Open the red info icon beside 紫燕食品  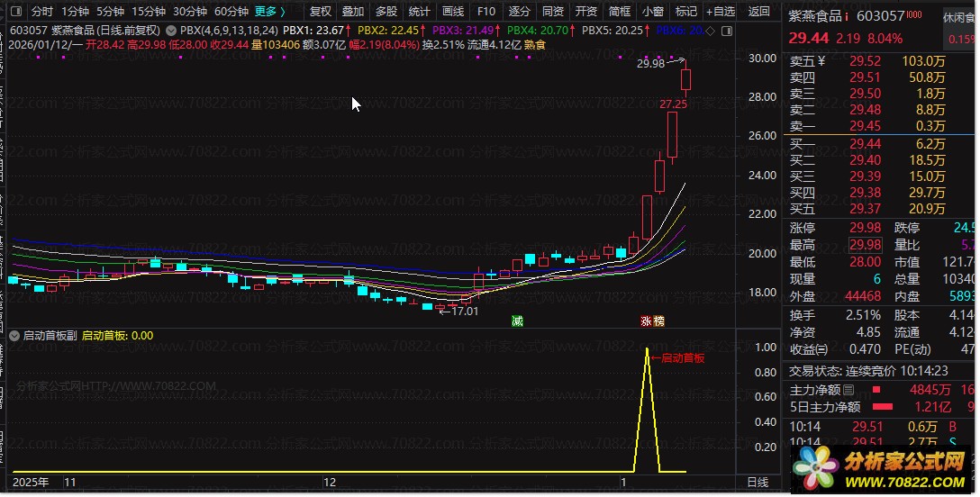coord(847,17)
